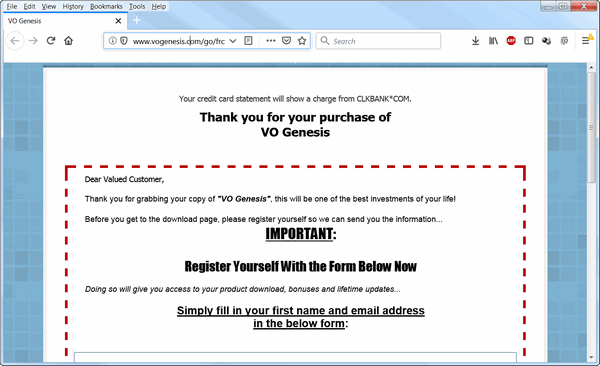Click the underlined "IMPORTANT" heading

(x=299, y=234)
